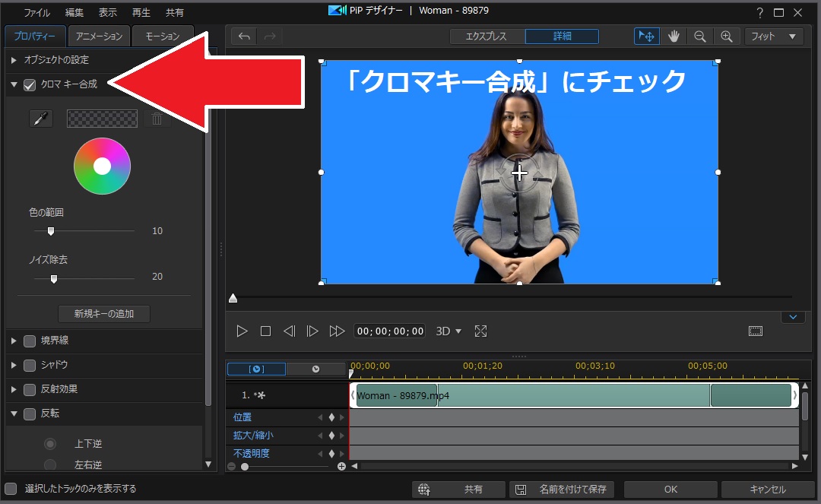Click the timecode field 00;00;00;00

coord(390,331)
